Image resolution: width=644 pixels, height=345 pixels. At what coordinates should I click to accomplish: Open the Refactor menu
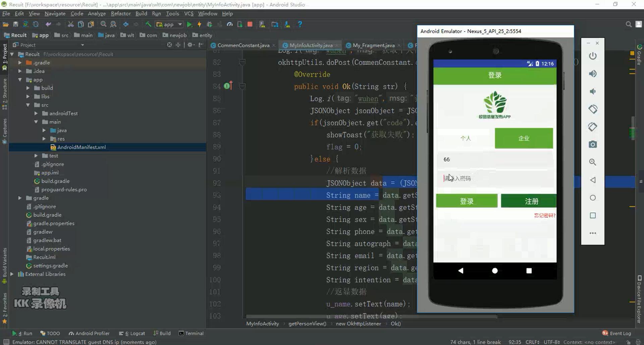click(121, 13)
